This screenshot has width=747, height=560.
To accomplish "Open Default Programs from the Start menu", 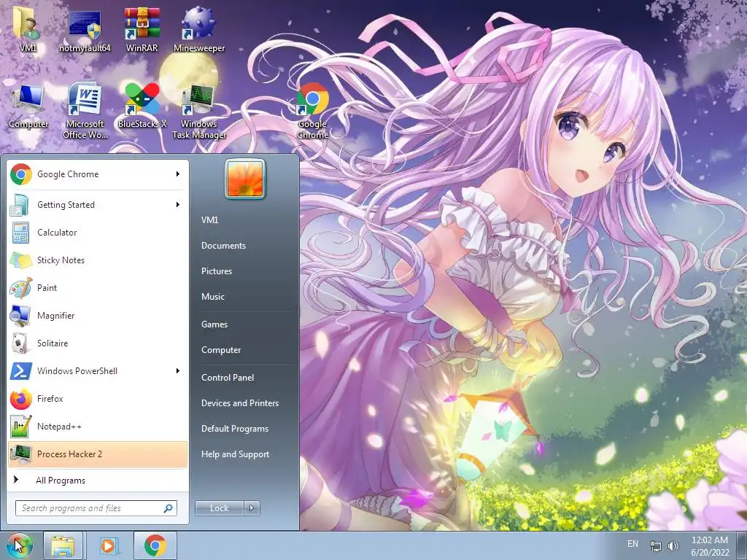I will pyautogui.click(x=235, y=429).
